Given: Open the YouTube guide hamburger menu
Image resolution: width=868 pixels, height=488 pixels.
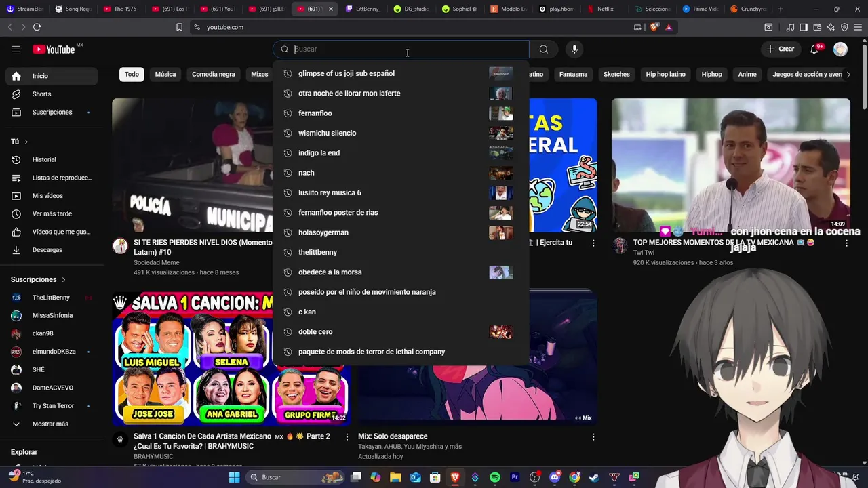Looking at the screenshot, I should click(16, 49).
